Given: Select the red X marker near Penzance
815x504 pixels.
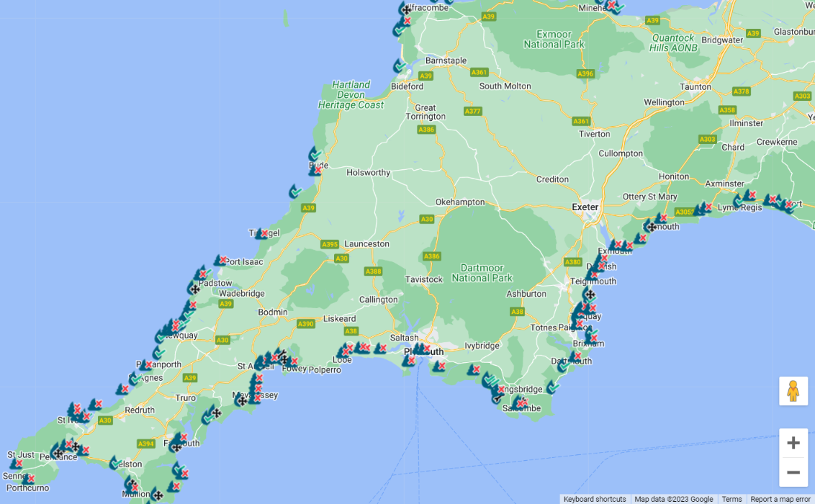Looking at the screenshot, I should pos(68,444).
